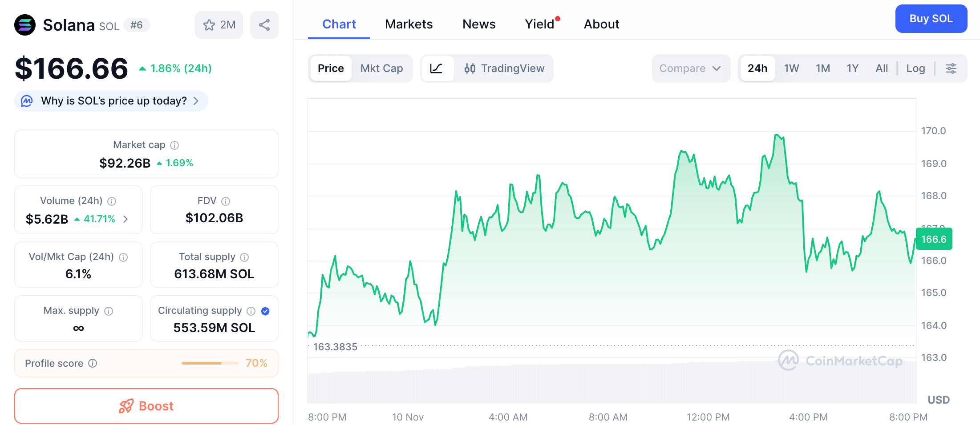The height and width of the screenshot is (425, 980).
Task: Open chart settings sliders icon
Action: click(x=951, y=68)
